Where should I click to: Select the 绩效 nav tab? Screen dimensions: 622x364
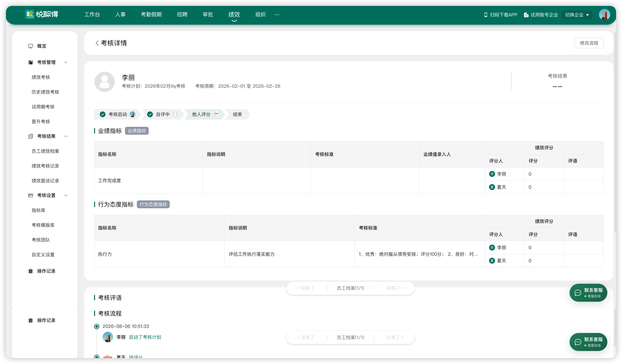(234, 15)
